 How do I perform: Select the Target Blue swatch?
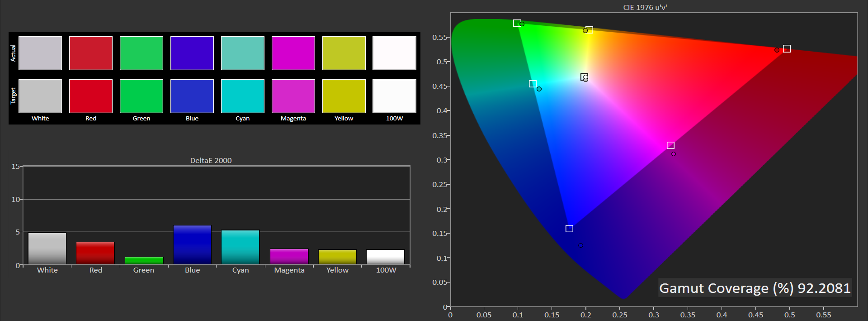click(192, 96)
